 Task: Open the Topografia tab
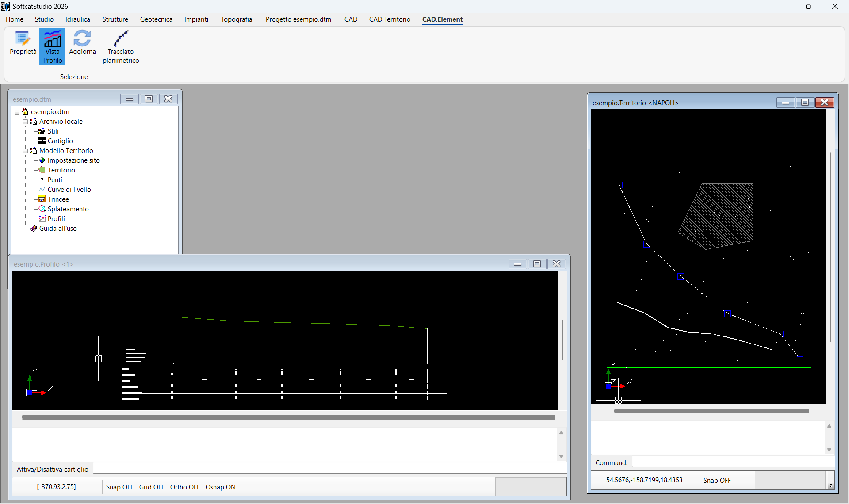pyautogui.click(x=237, y=19)
